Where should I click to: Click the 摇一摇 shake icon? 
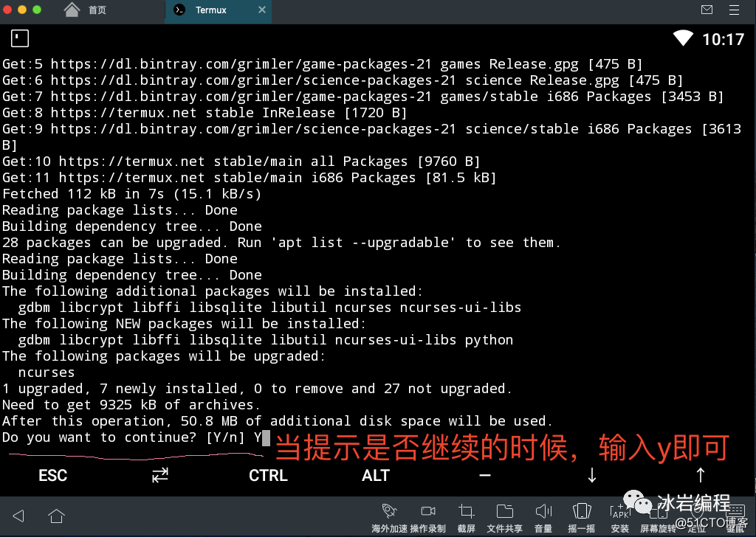582,511
